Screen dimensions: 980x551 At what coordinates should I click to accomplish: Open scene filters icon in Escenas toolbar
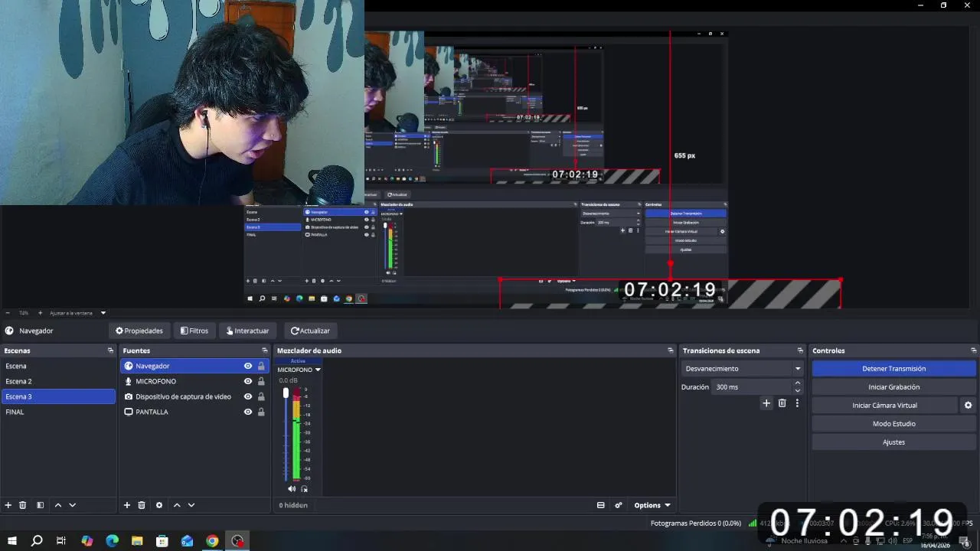coord(41,505)
